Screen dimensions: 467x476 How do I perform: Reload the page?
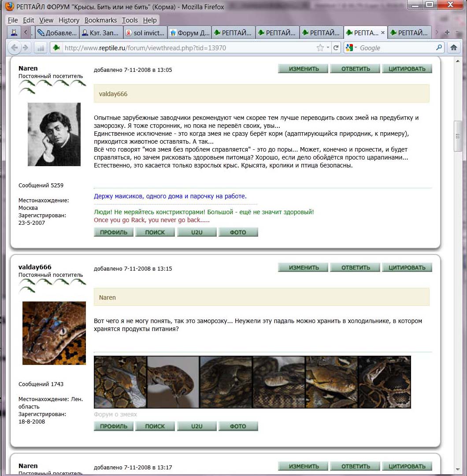336,48
